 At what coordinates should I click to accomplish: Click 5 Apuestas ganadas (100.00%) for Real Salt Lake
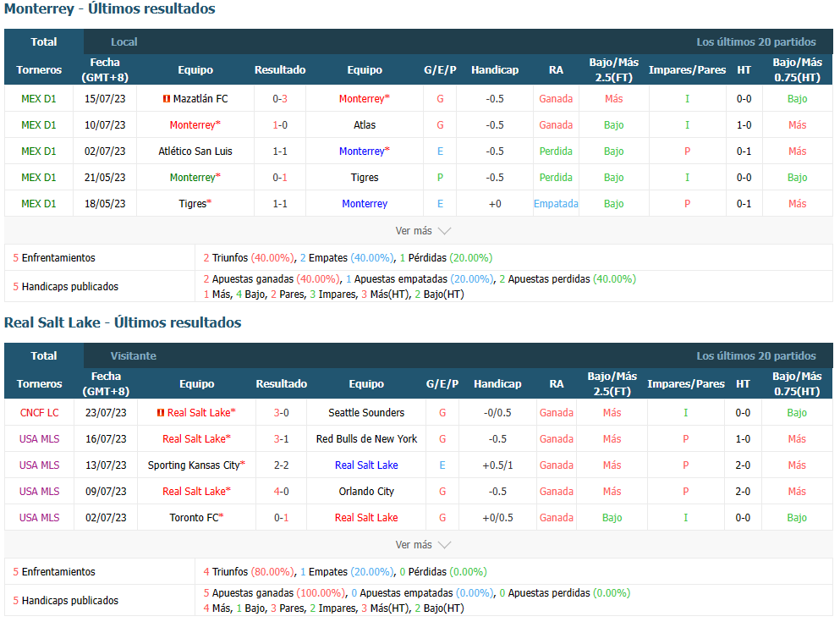pos(274,593)
